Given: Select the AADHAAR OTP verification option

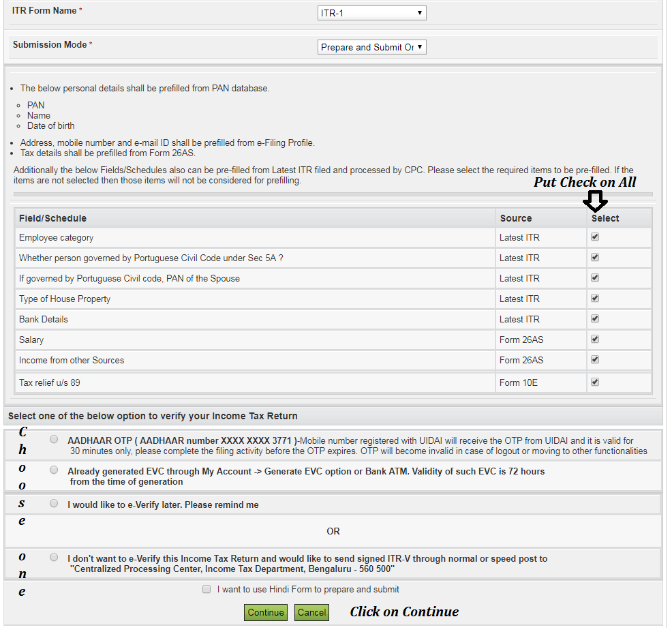Looking at the screenshot, I should point(54,439).
